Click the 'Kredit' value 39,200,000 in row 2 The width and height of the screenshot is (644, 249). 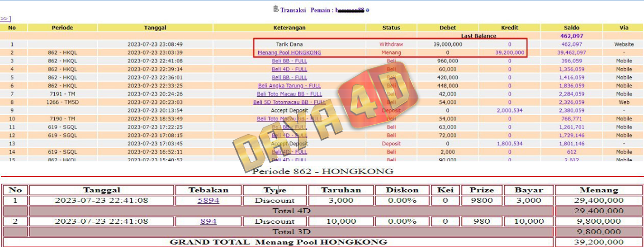point(510,52)
